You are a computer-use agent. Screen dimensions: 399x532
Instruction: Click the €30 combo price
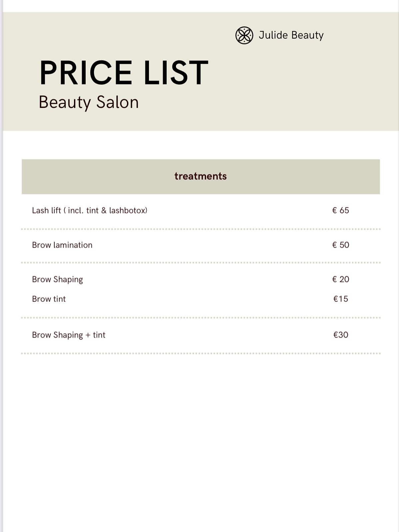pos(340,335)
